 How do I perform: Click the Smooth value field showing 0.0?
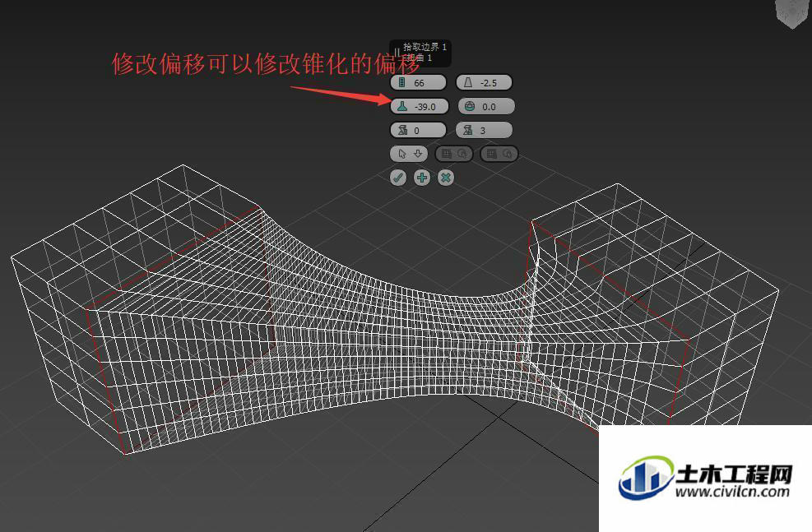click(x=486, y=106)
